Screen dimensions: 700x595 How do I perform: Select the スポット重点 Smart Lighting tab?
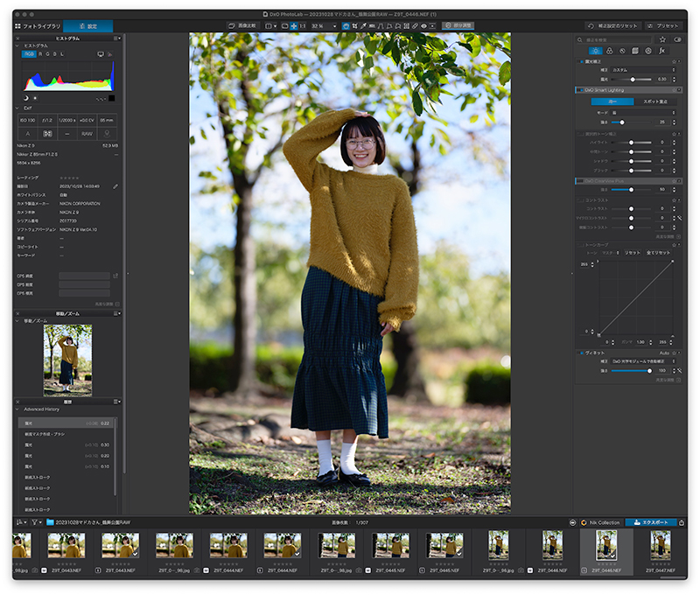pos(655,101)
